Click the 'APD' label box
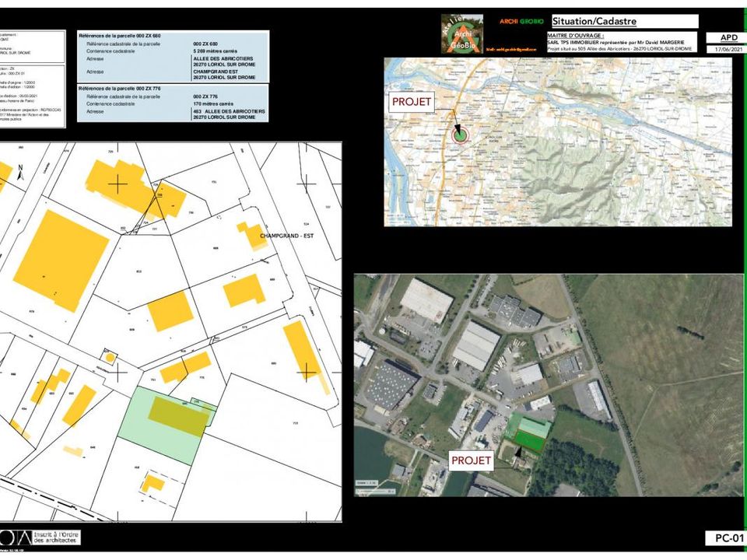Image resolution: width=747 pixels, height=560 pixels. pos(729,37)
